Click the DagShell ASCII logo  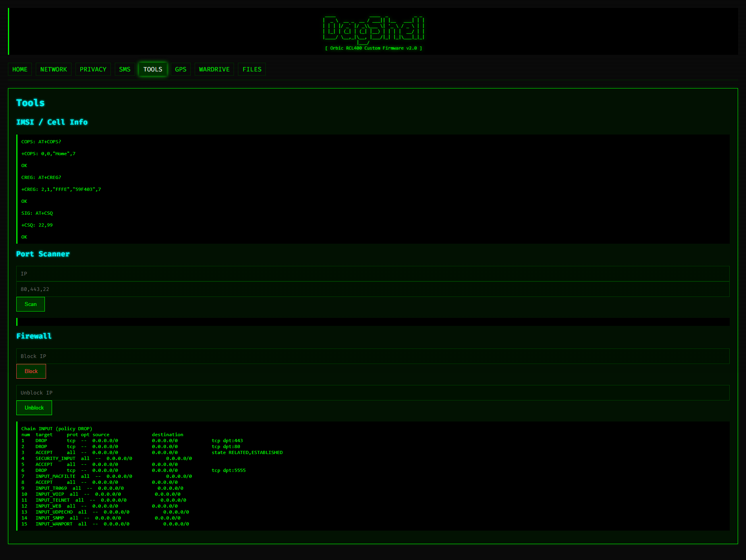(373, 30)
